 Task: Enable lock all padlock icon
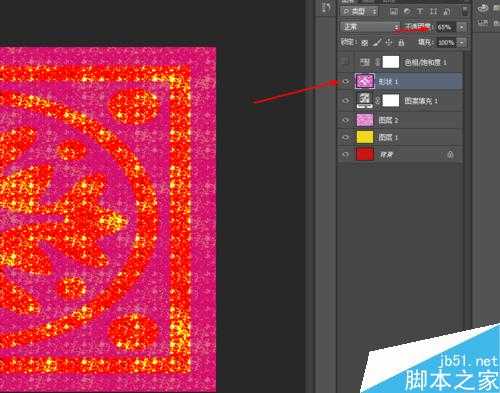point(401,43)
